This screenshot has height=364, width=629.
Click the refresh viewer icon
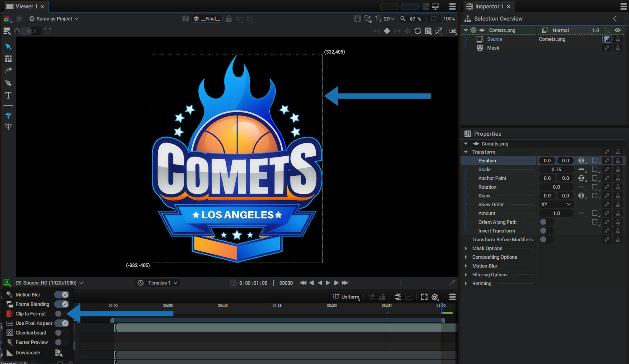tap(418, 31)
